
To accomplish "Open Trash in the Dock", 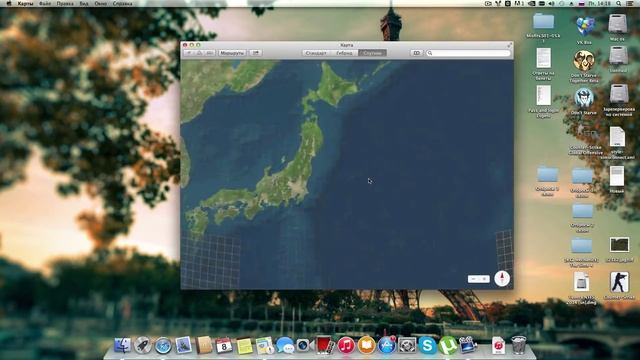I will tap(519, 345).
